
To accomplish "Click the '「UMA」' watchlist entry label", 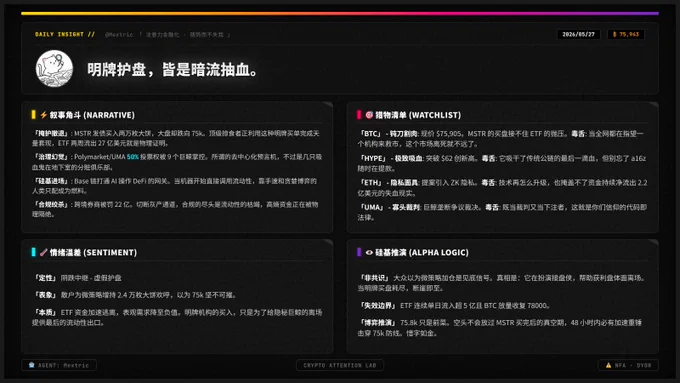I will (x=372, y=208).
